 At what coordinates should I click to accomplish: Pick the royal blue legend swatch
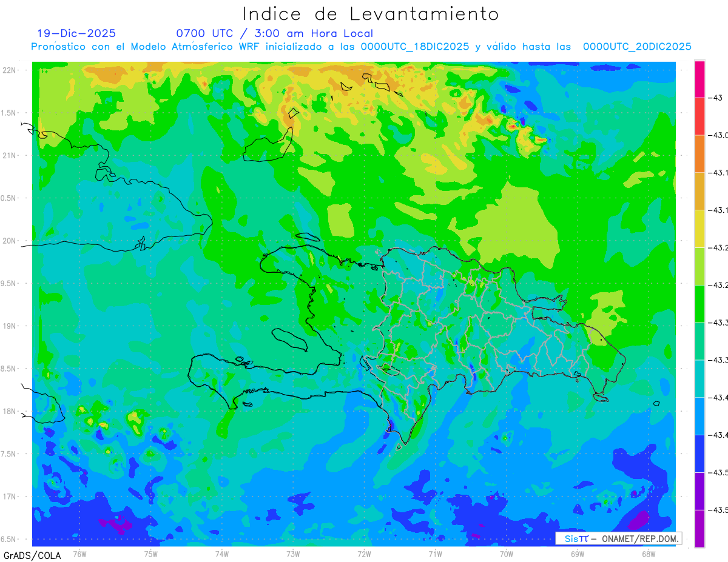point(699,453)
